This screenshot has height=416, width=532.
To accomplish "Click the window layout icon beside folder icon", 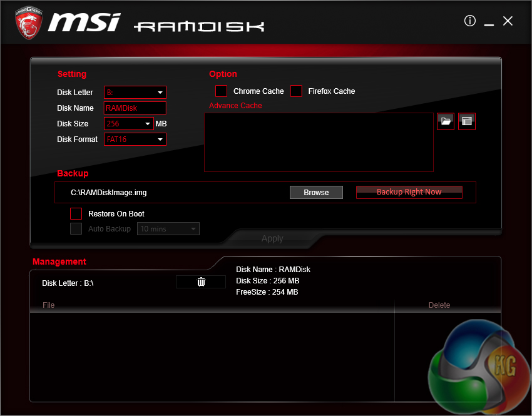I will 466,121.
